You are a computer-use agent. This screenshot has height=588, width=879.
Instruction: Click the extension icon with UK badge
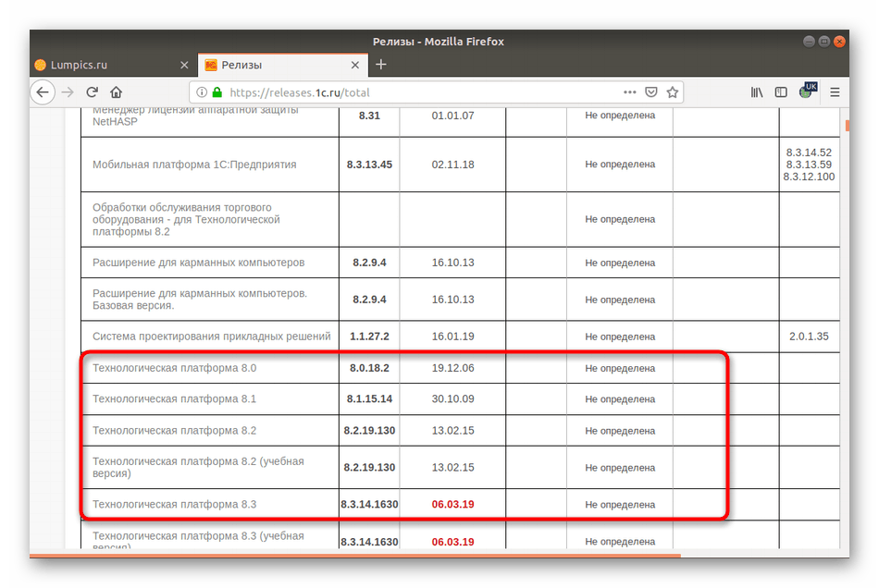click(808, 91)
